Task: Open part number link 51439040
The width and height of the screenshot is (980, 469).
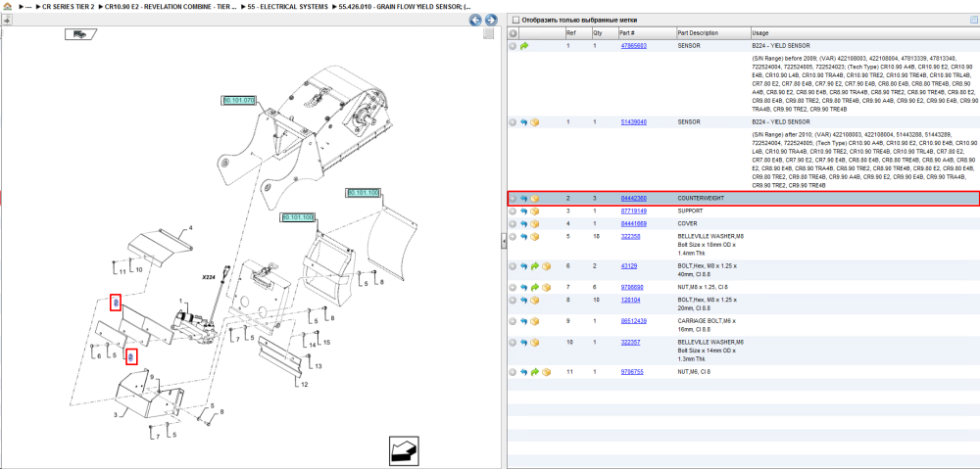Action: click(633, 122)
